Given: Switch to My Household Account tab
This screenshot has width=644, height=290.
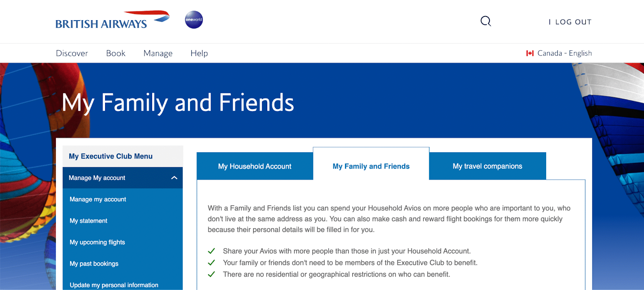Looking at the screenshot, I should tap(254, 166).
